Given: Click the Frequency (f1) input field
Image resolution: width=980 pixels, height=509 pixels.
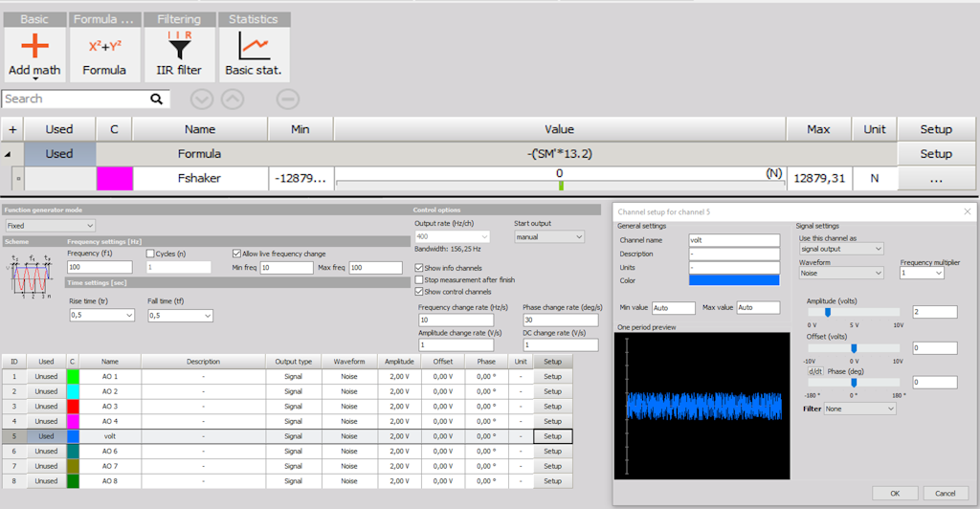Looking at the screenshot, I should [100, 267].
